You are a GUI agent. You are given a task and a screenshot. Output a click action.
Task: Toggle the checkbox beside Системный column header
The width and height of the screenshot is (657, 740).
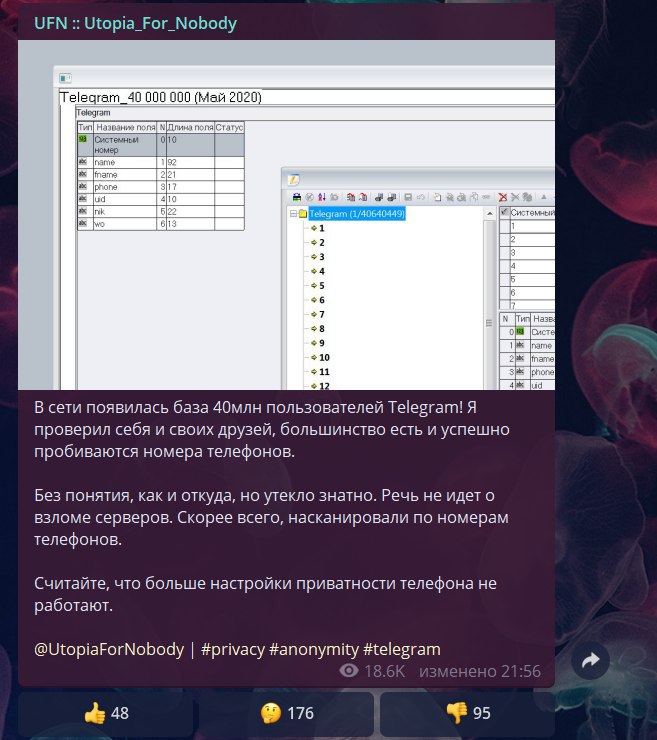click(x=505, y=212)
